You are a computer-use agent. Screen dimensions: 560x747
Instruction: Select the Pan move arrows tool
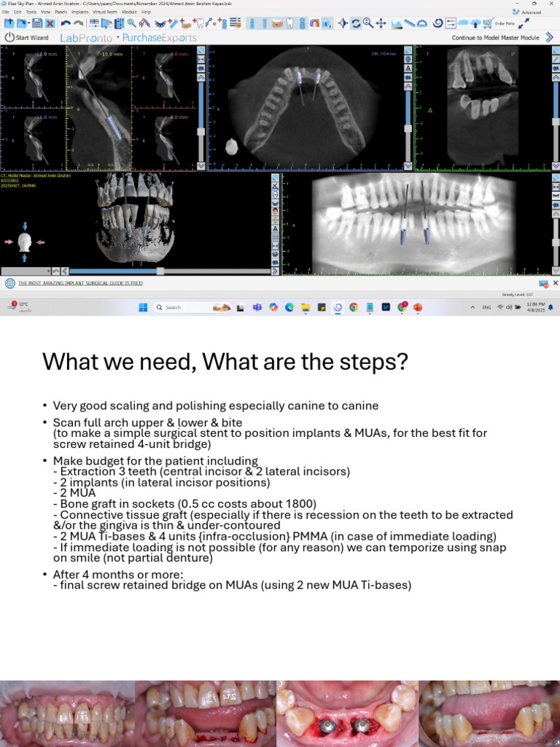coord(381,23)
